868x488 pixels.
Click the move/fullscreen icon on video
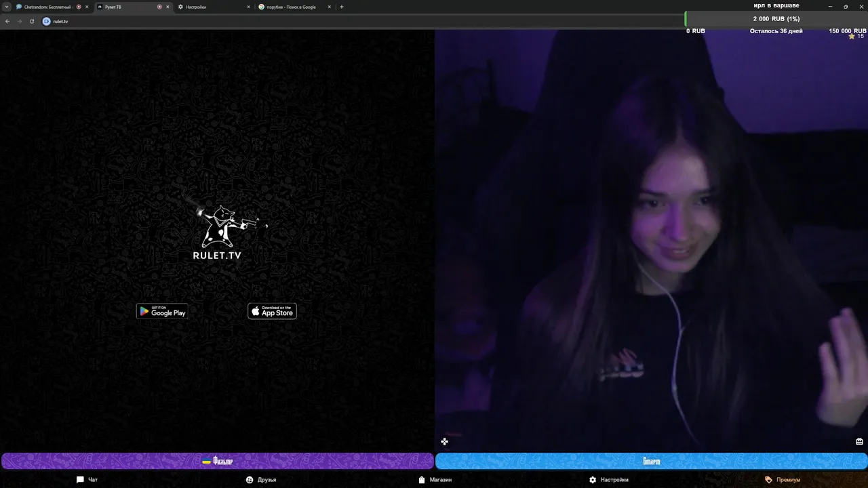[444, 442]
